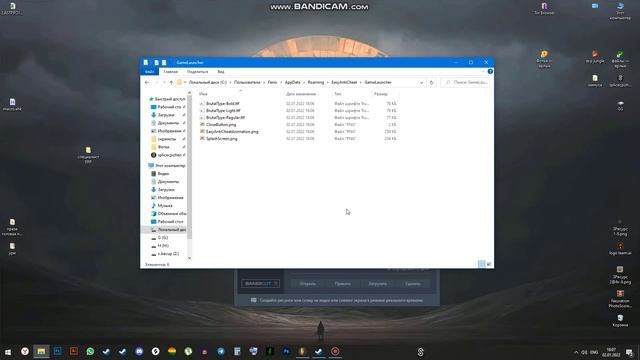Select BrutalType-Light.ttf file
This screenshot has width=640, height=360.
pos(223,111)
